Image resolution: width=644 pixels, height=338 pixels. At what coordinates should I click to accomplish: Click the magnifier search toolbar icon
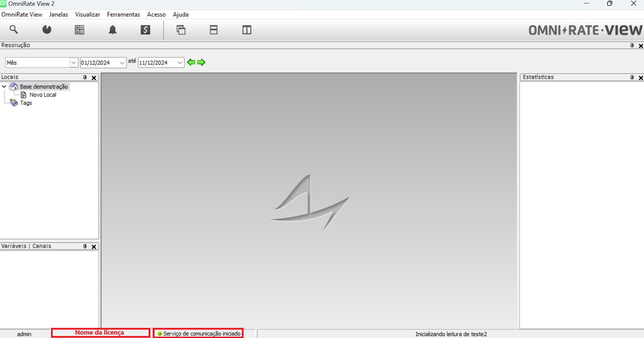14,29
